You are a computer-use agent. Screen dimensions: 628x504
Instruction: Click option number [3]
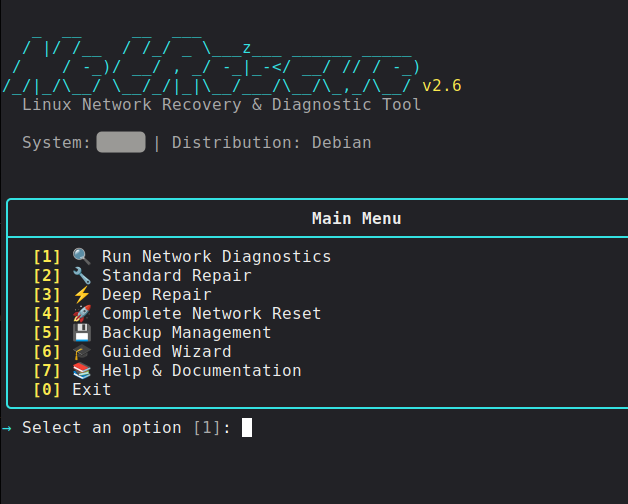(47, 295)
